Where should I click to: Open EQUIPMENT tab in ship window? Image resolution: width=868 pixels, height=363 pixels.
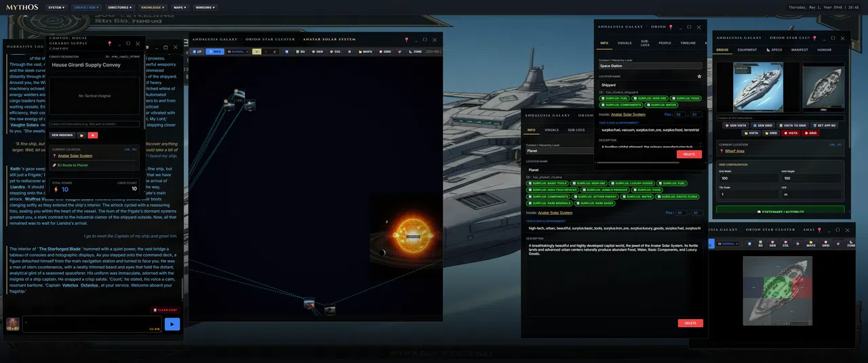click(x=747, y=49)
